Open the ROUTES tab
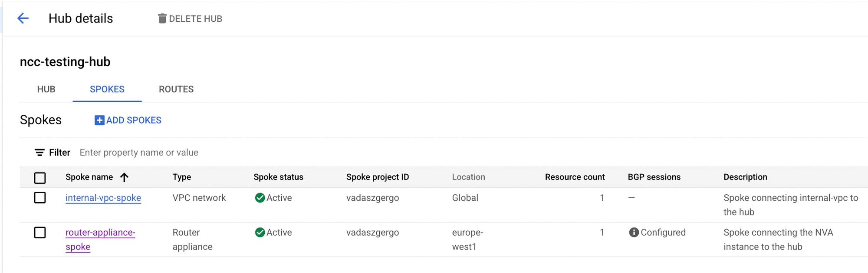The image size is (868, 273). point(176,89)
